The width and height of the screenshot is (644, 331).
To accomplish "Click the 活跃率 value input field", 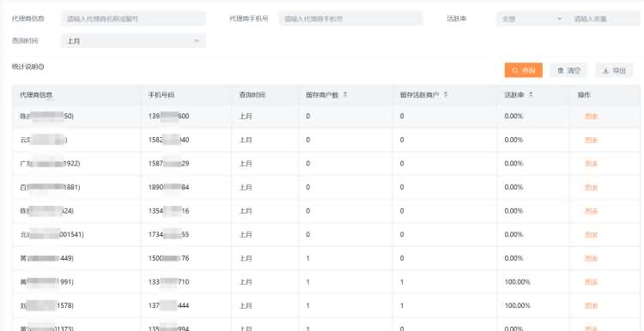I will pos(604,19).
